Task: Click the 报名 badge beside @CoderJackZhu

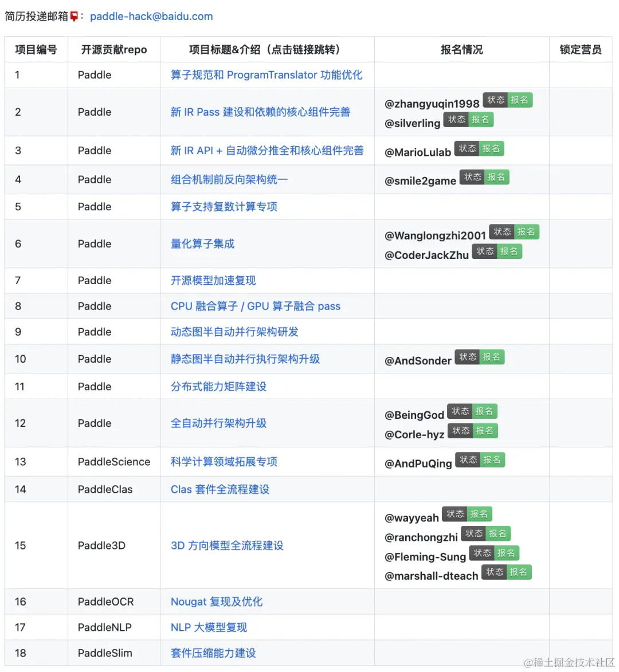Action: (x=510, y=251)
